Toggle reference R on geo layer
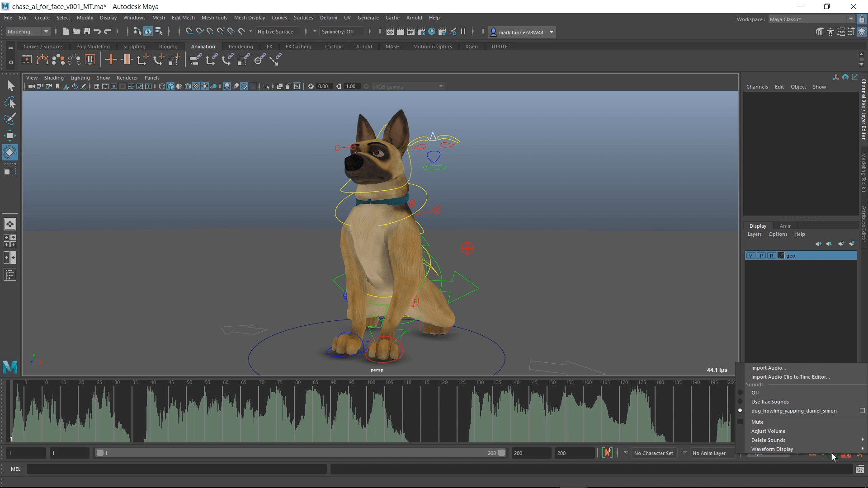The height and width of the screenshot is (488, 868). point(772,256)
